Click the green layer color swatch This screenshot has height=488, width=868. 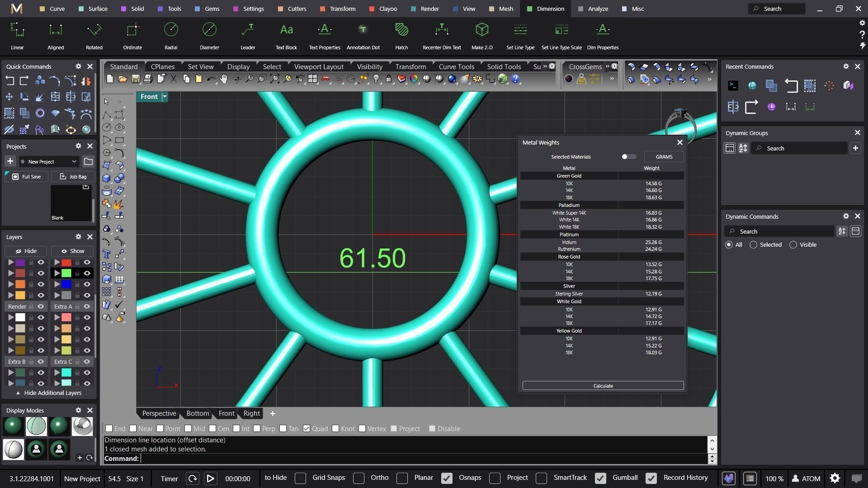pyautogui.click(x=66, y=273)
